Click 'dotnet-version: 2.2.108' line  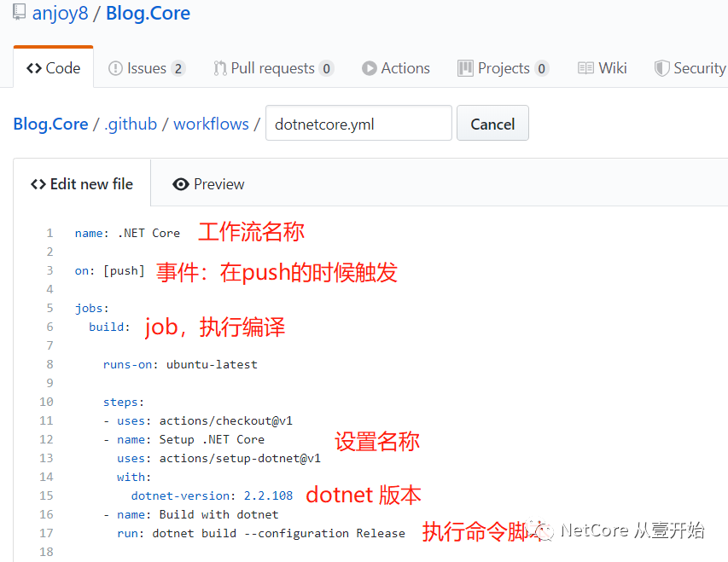tap(212, 495)
